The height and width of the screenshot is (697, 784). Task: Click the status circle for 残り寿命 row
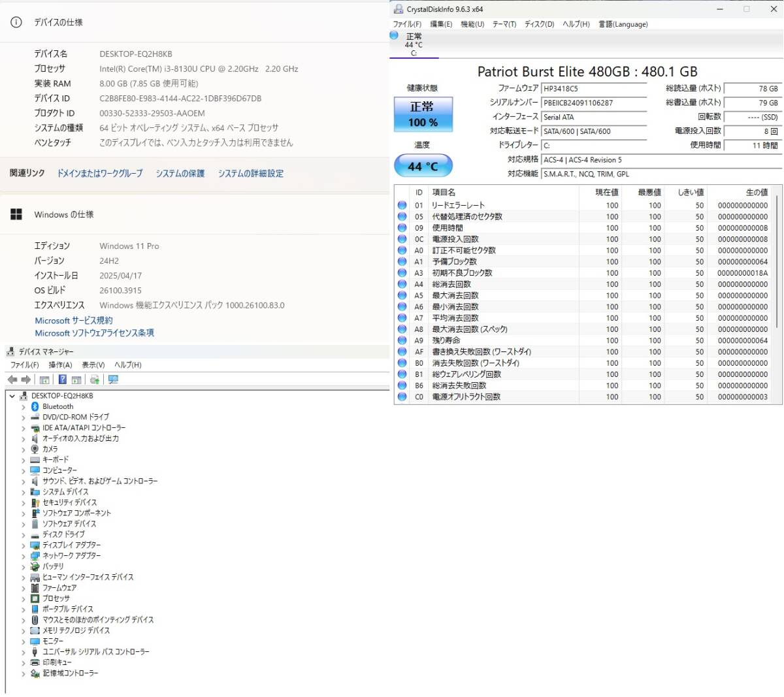[x=402, y=340]
